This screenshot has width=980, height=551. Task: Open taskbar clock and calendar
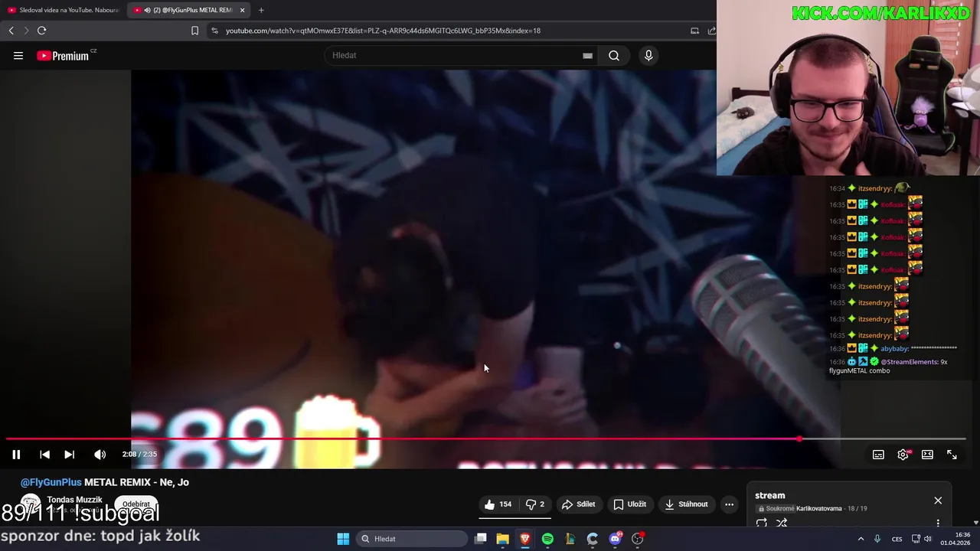click(955, 539)
